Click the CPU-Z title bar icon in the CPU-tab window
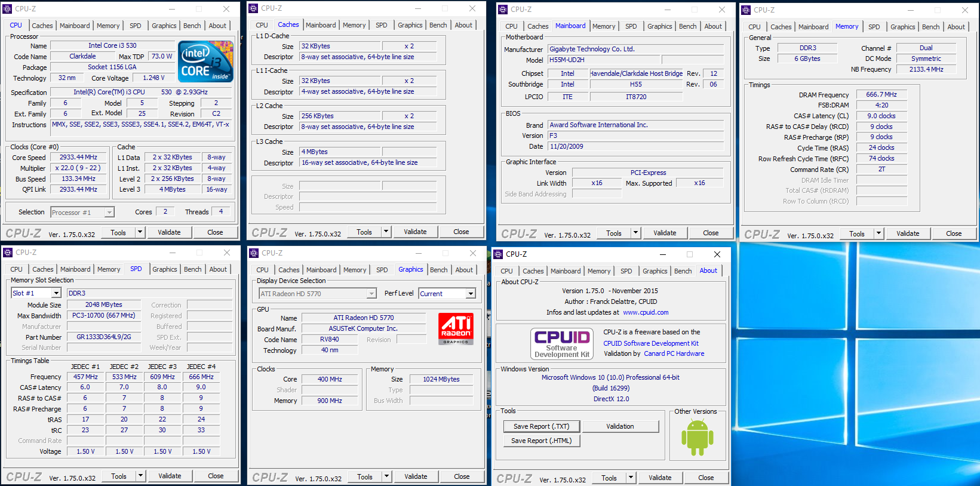This screenshot has height=486, width=980. [x=8, y=9]
